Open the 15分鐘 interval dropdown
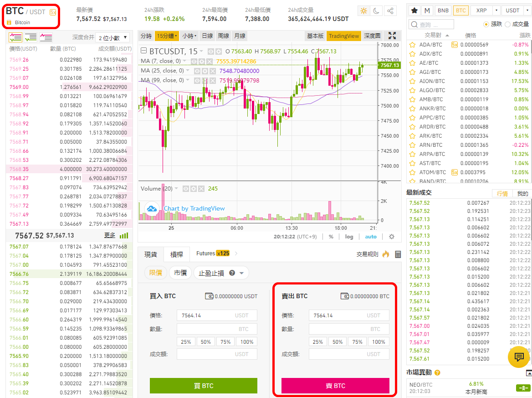The image size is (532, 398). (166, 36)
